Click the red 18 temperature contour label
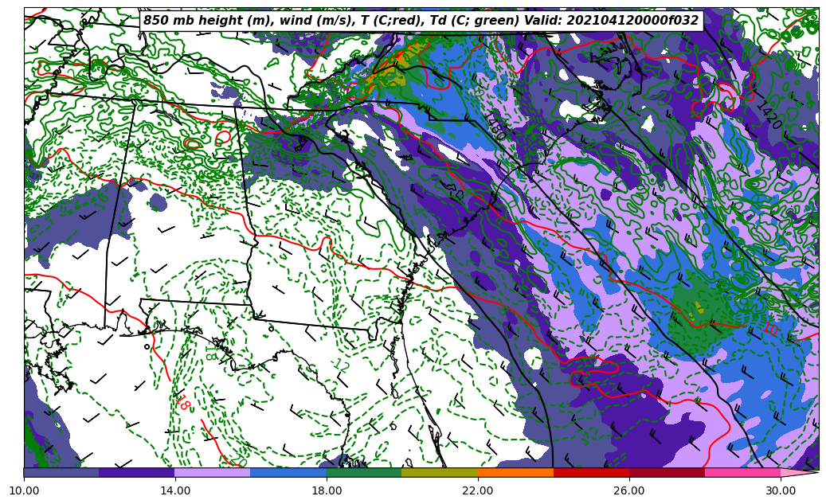826x504 pixels. (x=182, y=402)
